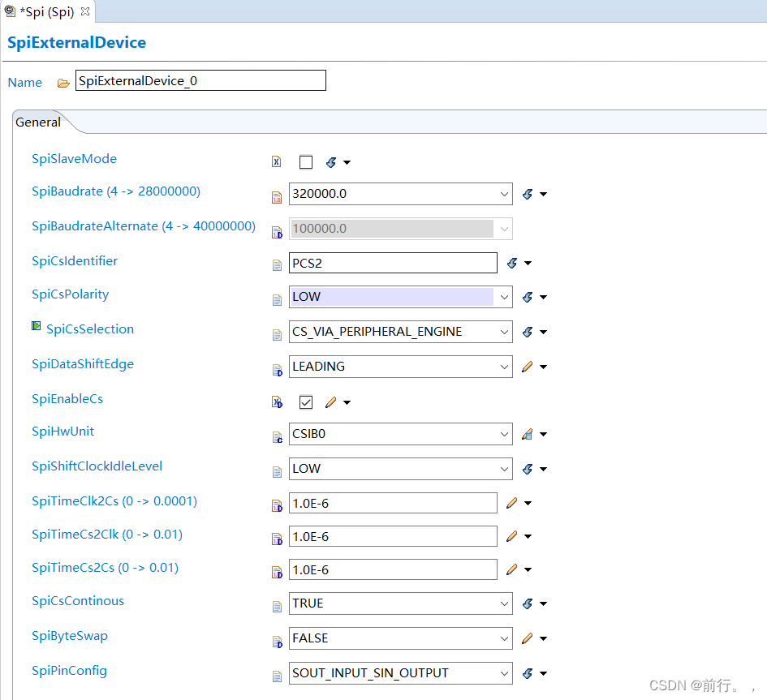Viewport: 767px width, 700px height.
Task: Open the SpiByteSwap FALSE dropdown
Action: [x=401, y=638]
